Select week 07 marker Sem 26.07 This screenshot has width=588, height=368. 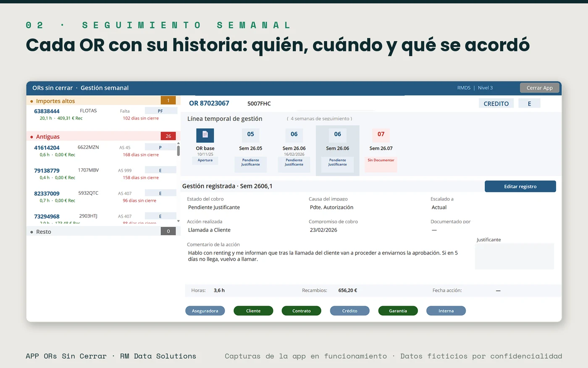click(x=381, y=135)
